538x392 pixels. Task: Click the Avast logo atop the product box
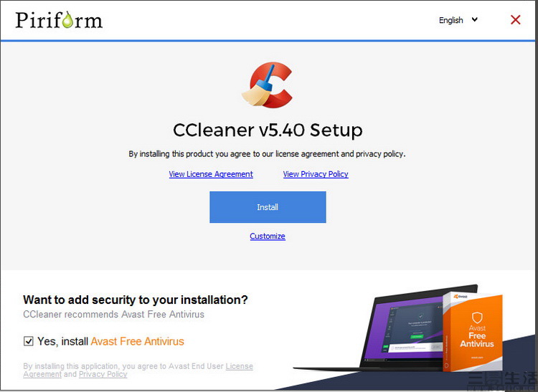point(461,296)
